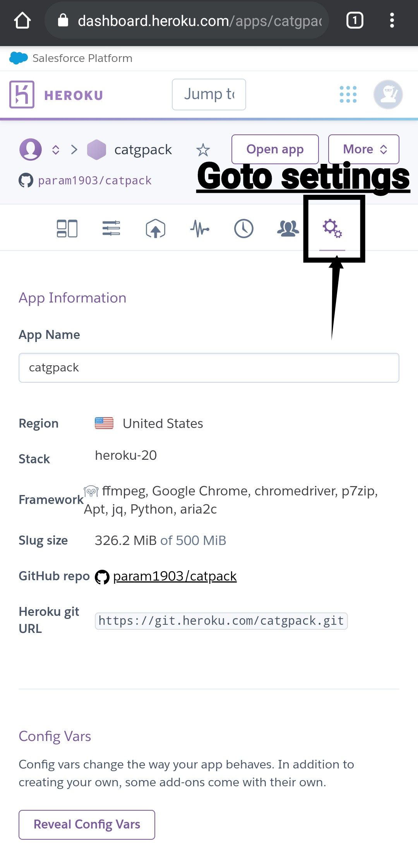Image resolution: width=418 pixels, height=868 pixels.
Task: Expand the More dropdown
Action: [x=364, y=150]
